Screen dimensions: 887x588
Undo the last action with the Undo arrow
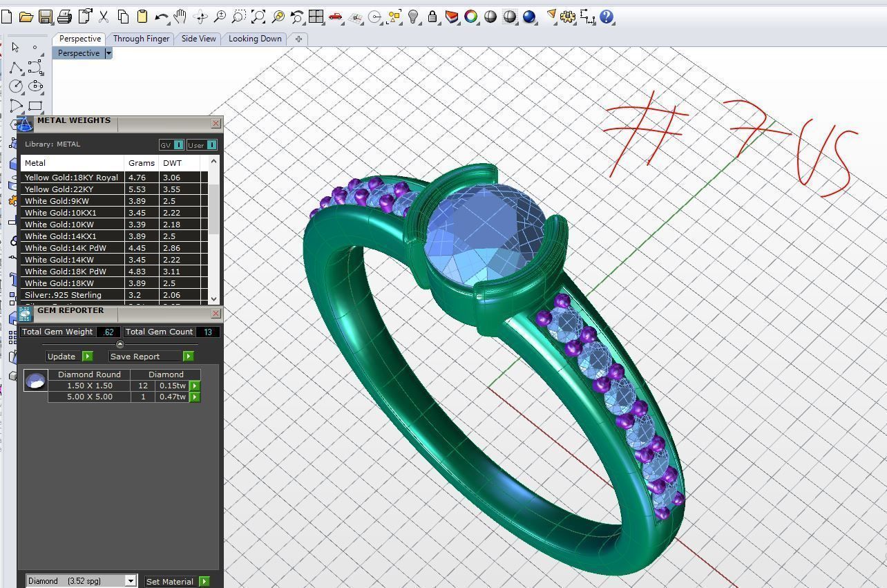(162, 17)
